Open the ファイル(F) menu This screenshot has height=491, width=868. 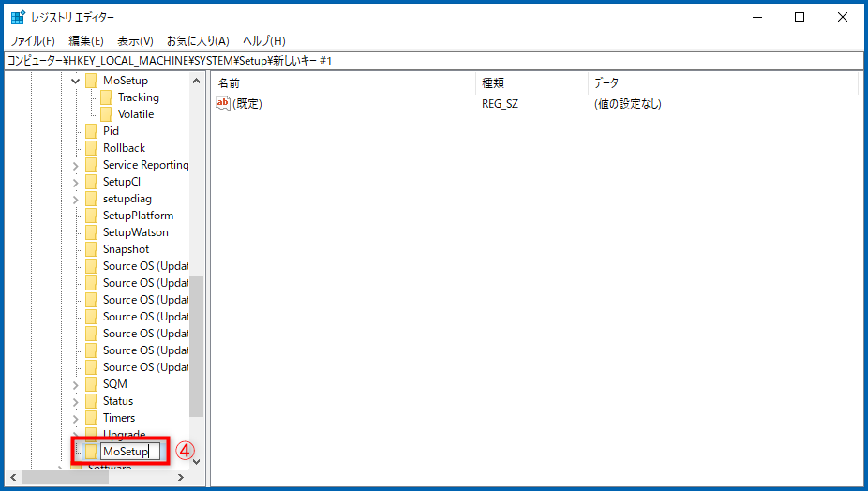pyautogui.click(x=32, y=41)
